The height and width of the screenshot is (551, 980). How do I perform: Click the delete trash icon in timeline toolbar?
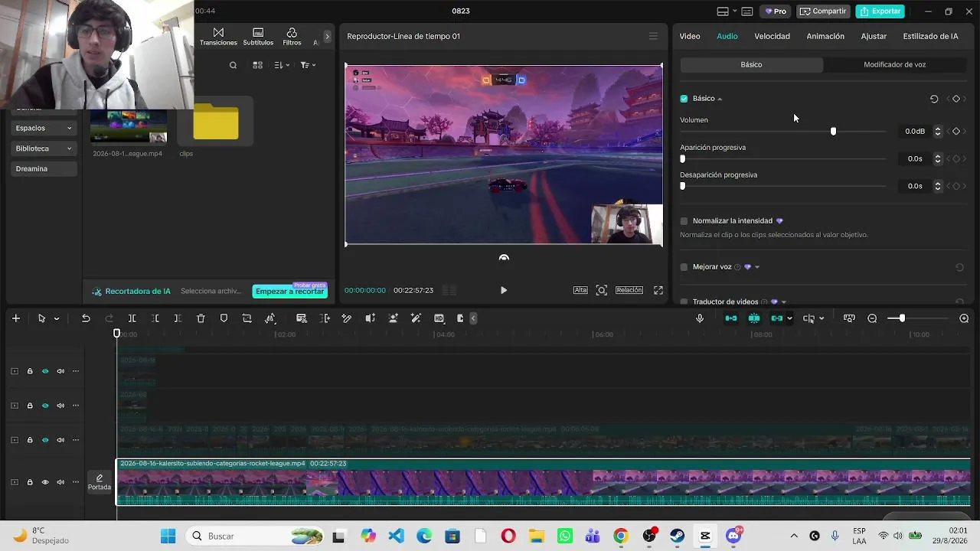201,318
